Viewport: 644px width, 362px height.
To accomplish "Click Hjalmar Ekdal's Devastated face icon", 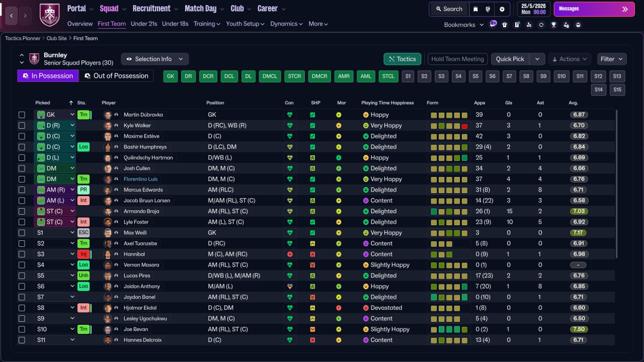I will point(366,308).
